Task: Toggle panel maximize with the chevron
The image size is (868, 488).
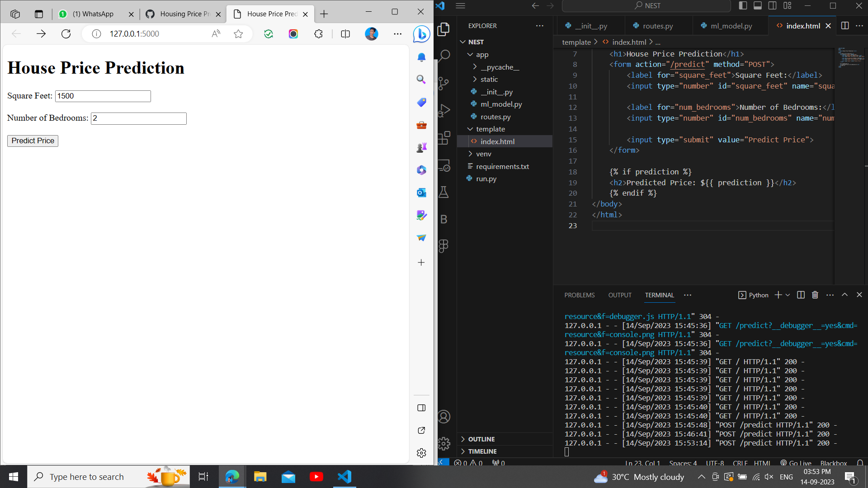Action: [x=844, y=295]
